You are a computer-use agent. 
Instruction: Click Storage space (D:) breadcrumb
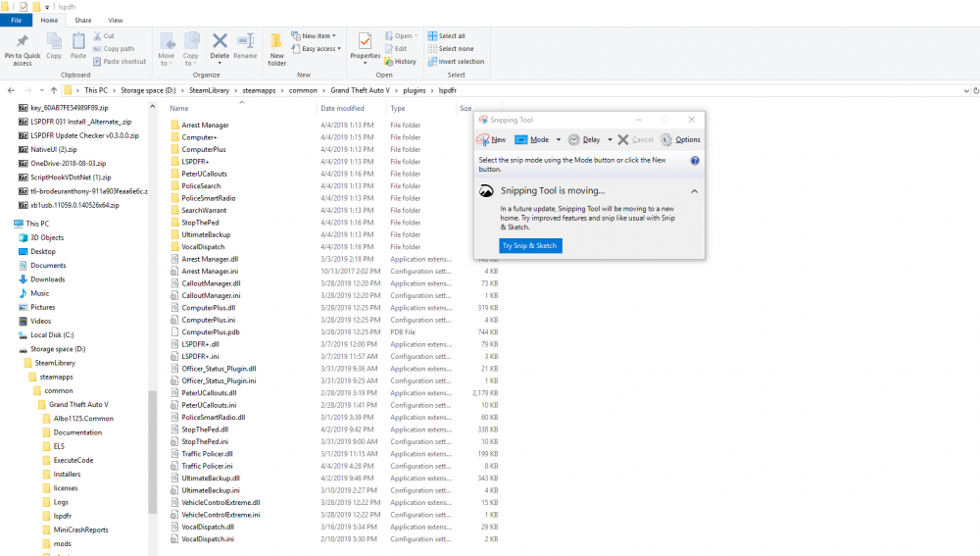148,90
